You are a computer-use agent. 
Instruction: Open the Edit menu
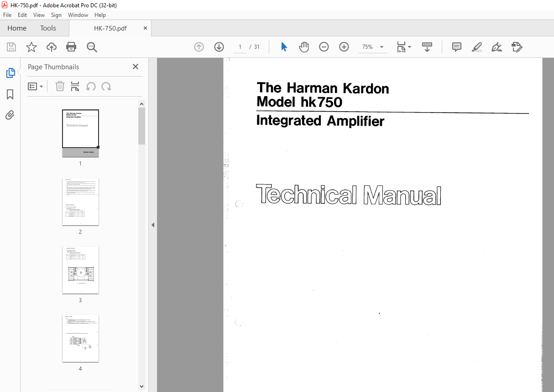point(22,15)
